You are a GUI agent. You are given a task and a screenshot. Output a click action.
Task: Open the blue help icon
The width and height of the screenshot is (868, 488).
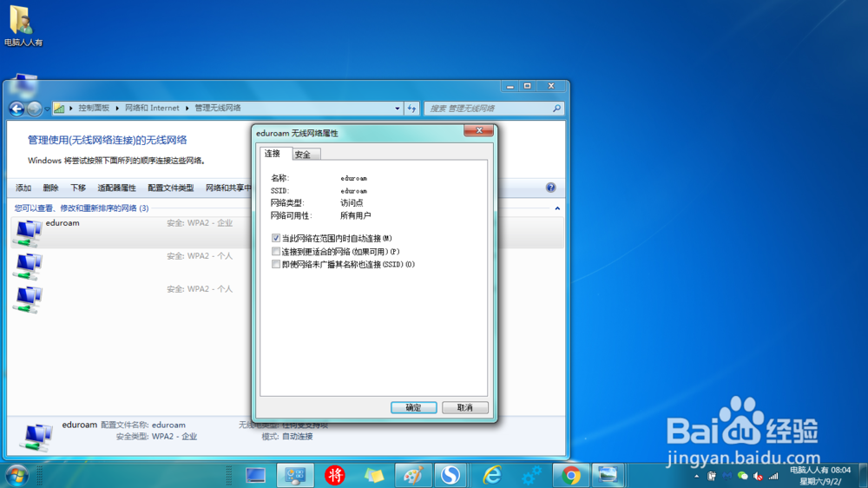[x=550, y=188]
